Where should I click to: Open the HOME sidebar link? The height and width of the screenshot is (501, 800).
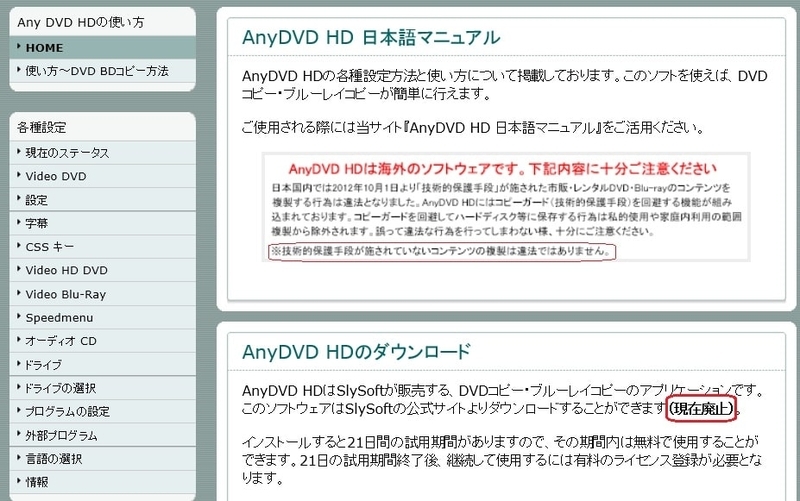(x=102, y=47)
